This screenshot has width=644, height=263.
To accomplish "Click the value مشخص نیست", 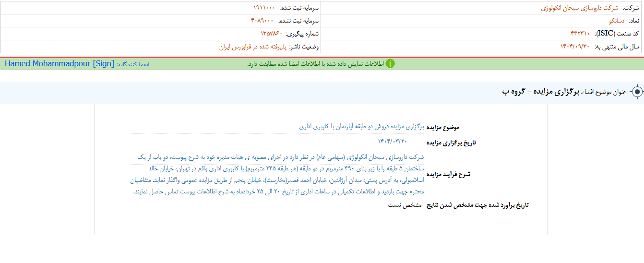I will [x=405, y=205].
